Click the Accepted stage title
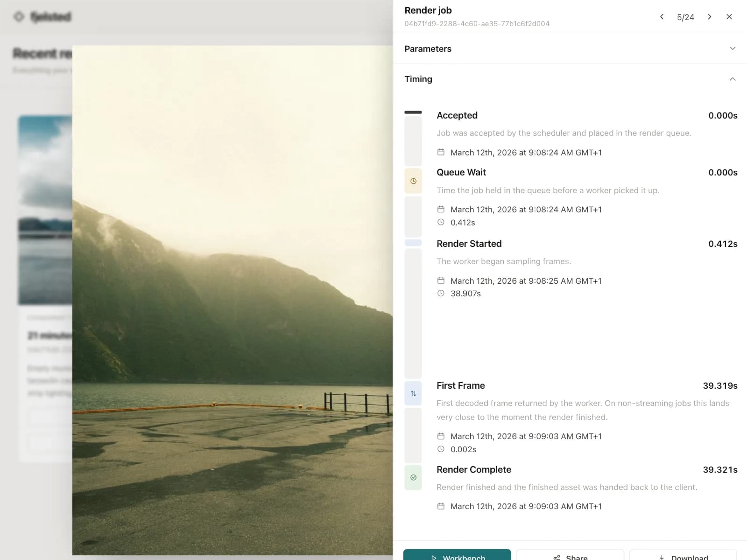The image size is (747, 560). [457, 115]
